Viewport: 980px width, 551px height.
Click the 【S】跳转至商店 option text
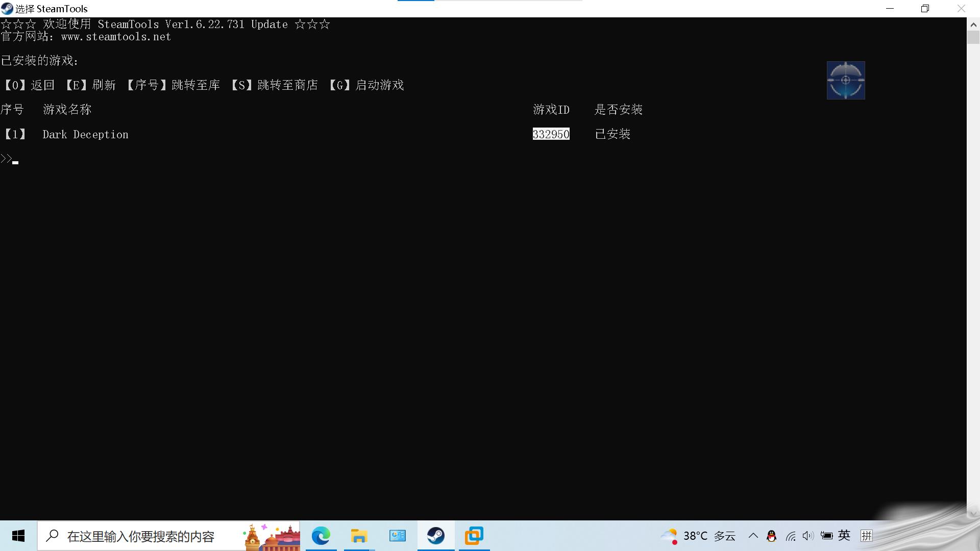(x=274, y=85)
